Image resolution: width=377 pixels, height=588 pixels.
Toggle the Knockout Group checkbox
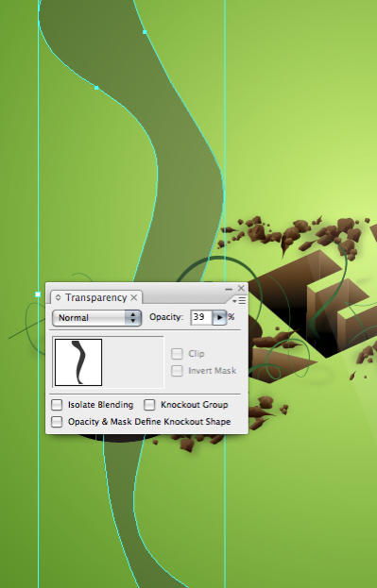(x=149, y=405)
